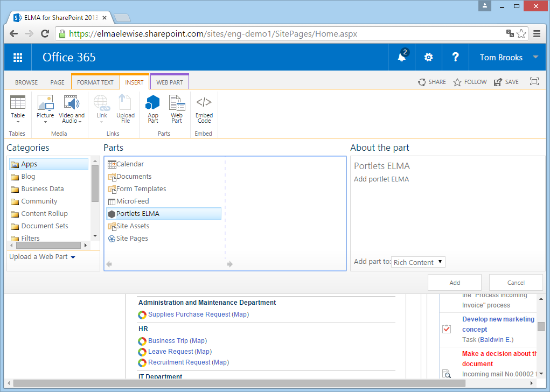
Task: Select Business Data category
Action: click(x=43, y=188)
